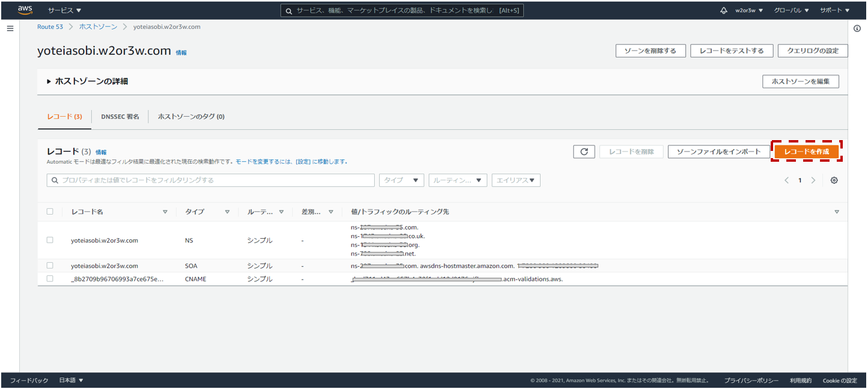Click 情報 link beside レコード heading

101,153
